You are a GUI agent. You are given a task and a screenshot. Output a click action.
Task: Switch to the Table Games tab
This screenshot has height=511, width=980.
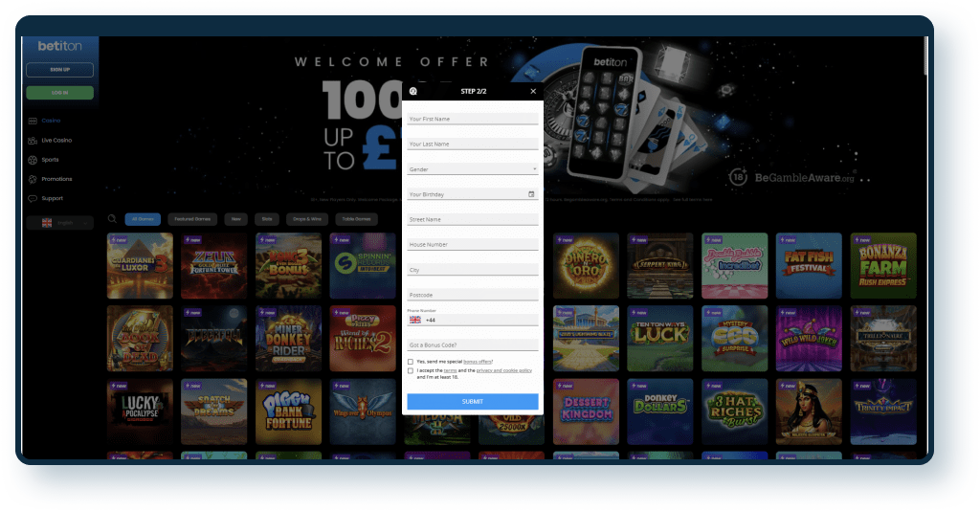(356, 219)
